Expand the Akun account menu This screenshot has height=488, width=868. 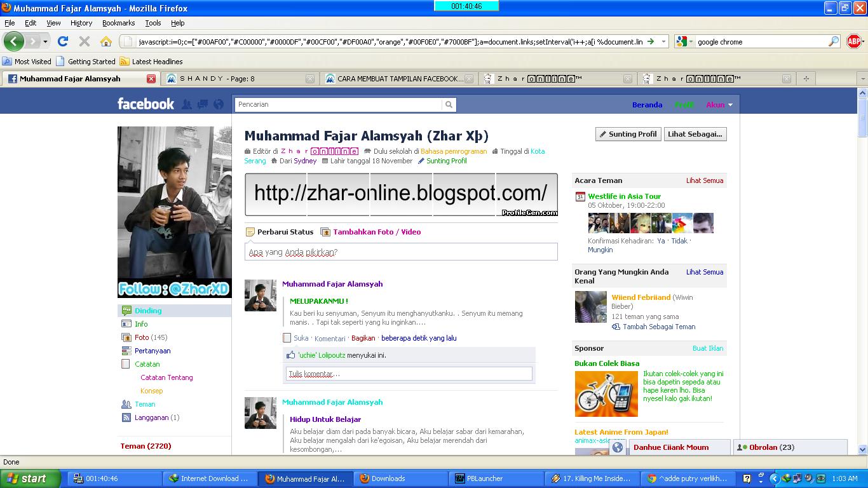coord(719,105)
